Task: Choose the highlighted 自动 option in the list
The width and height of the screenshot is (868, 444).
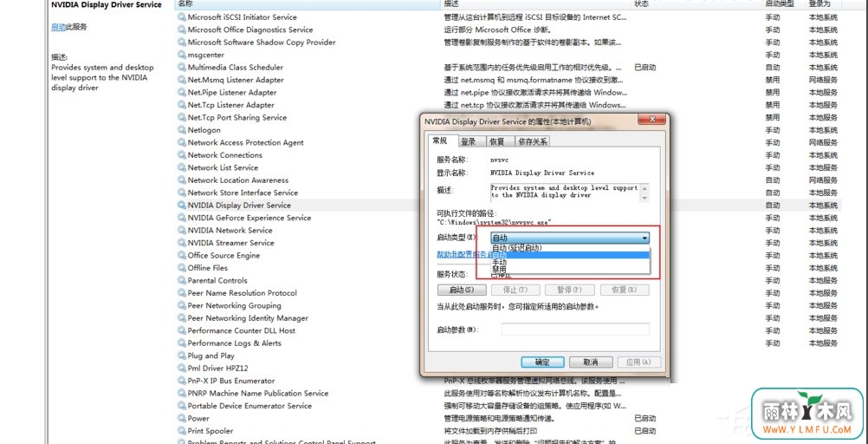Action: 570,255
